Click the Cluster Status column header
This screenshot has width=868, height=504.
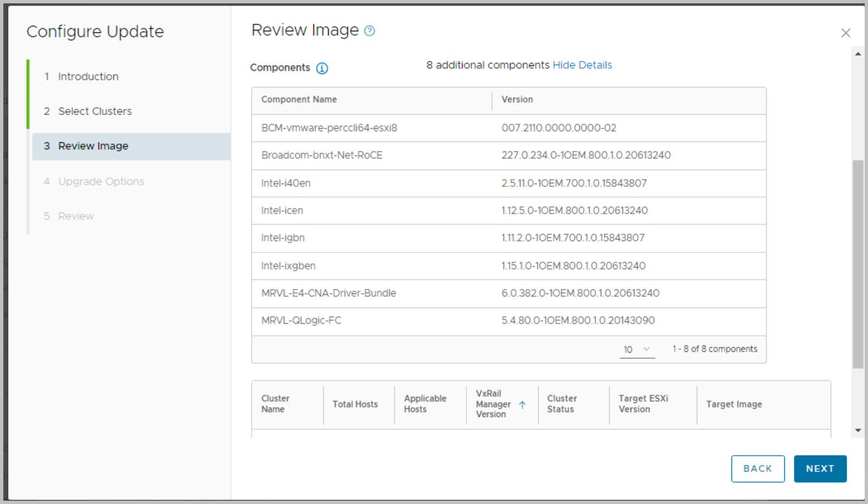point(561,404)
